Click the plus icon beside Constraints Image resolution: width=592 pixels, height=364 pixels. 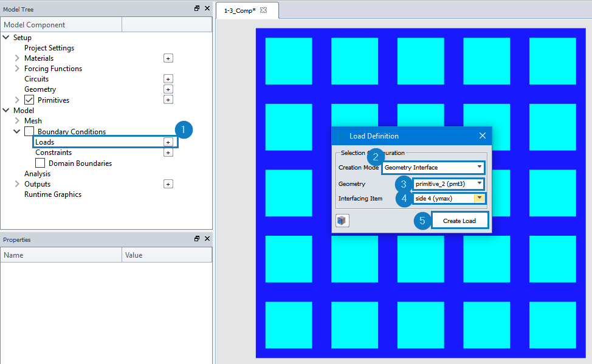click(x=168, y=153)
